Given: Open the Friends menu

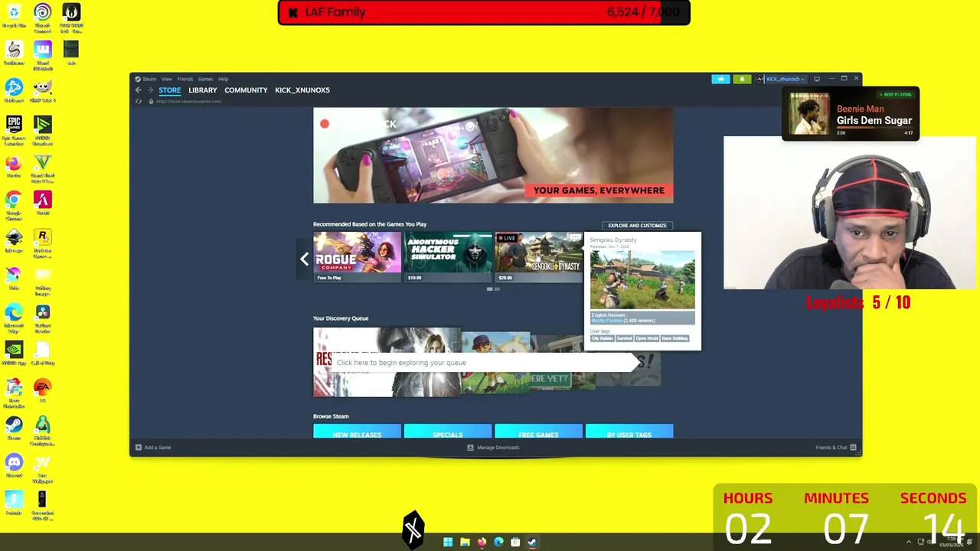Looking at the screenshot, I should tap(185, 79).
